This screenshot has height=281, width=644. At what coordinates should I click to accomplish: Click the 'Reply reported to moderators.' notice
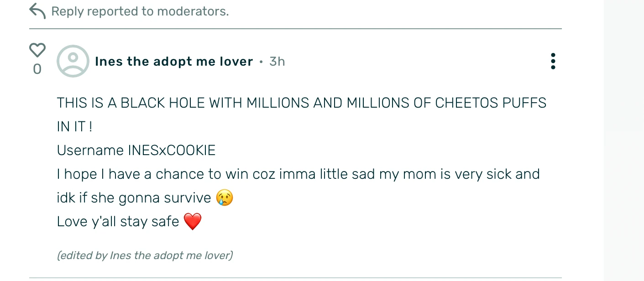(x=140, y=11)
